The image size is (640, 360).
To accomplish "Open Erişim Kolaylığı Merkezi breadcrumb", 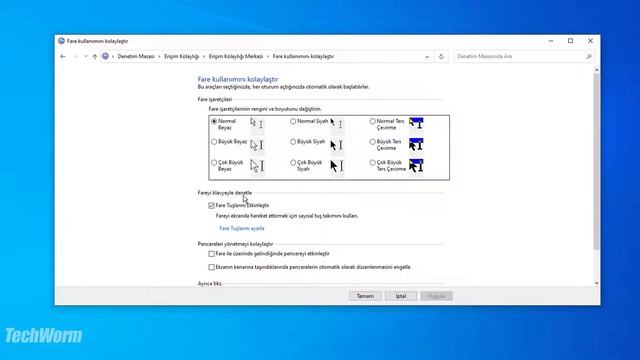I will 236,56.
